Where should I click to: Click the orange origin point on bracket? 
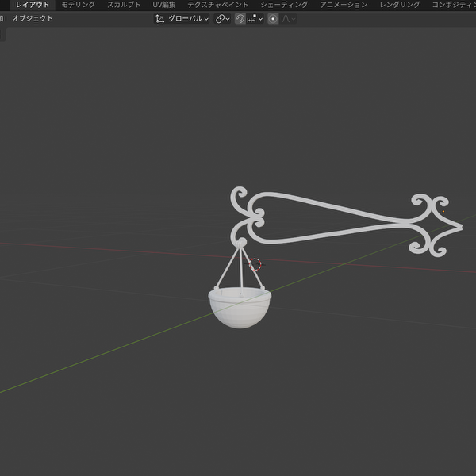coord(442,211)
